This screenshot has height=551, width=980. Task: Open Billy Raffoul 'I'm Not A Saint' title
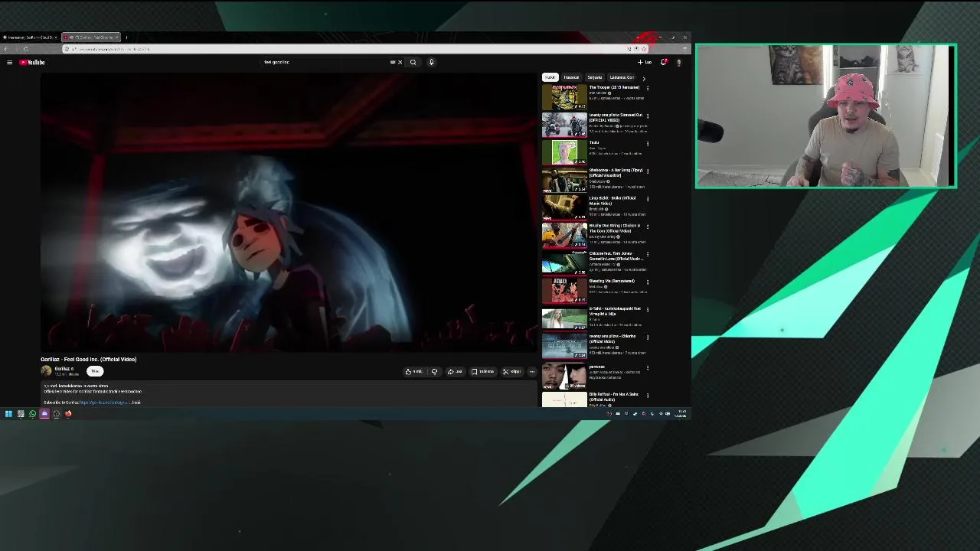point(613,396)
